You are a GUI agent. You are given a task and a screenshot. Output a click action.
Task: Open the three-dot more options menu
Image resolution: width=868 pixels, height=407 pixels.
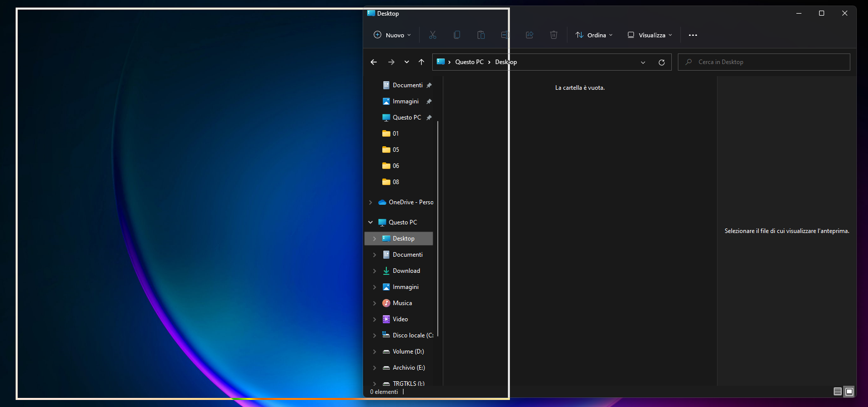point(692,35)
